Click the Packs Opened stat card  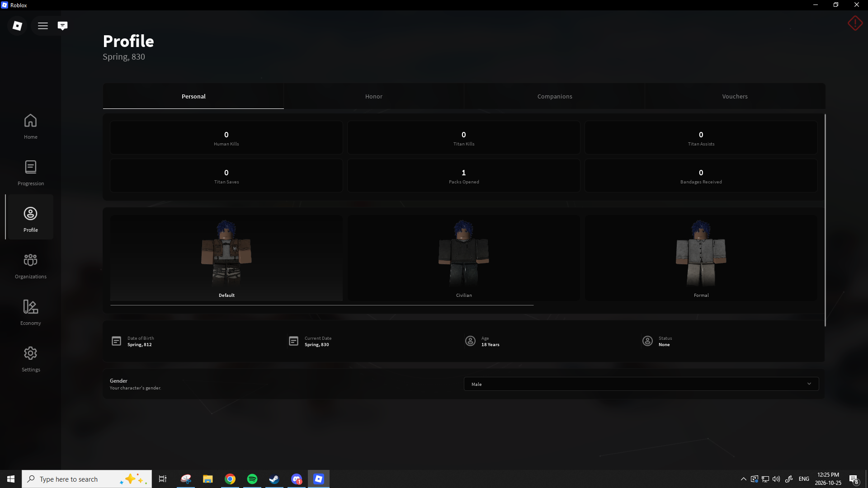[464, 176]
